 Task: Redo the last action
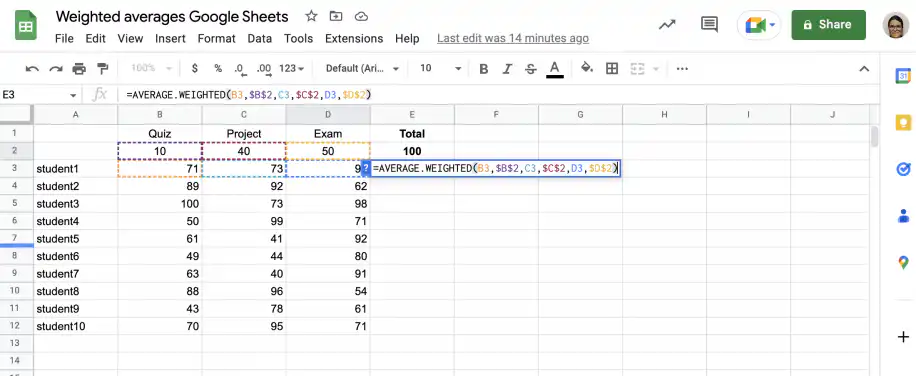tap(55, 69)
